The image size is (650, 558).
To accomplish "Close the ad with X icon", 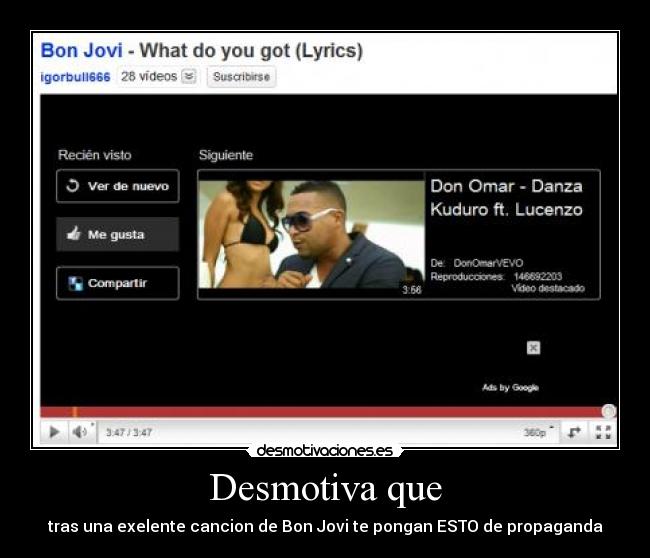I will pyautogui.click(x=534, y=348).
